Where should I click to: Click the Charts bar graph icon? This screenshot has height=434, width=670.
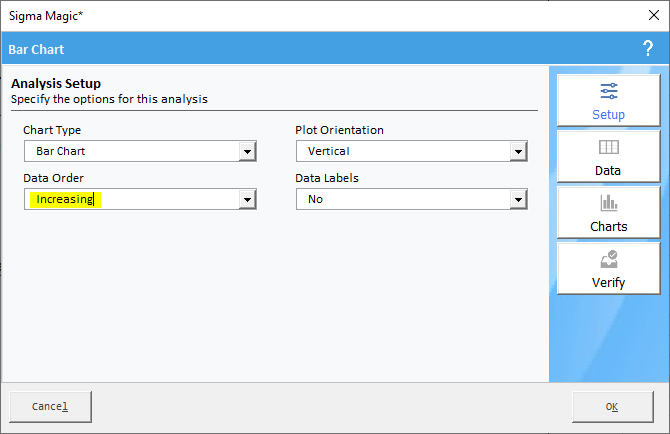(608, 202)
